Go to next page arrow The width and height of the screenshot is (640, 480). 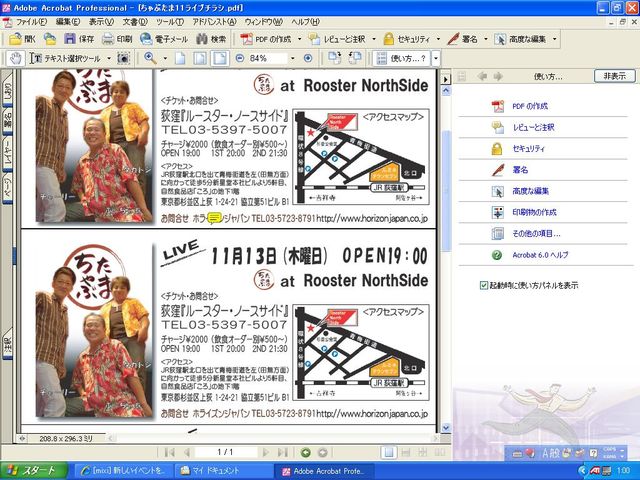[x=266, y=452]
